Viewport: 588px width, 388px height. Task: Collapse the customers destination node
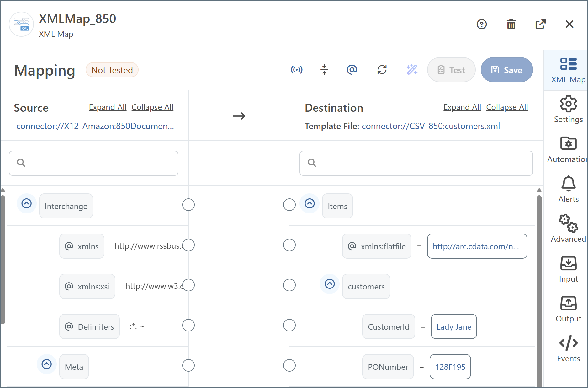(330, 284)
